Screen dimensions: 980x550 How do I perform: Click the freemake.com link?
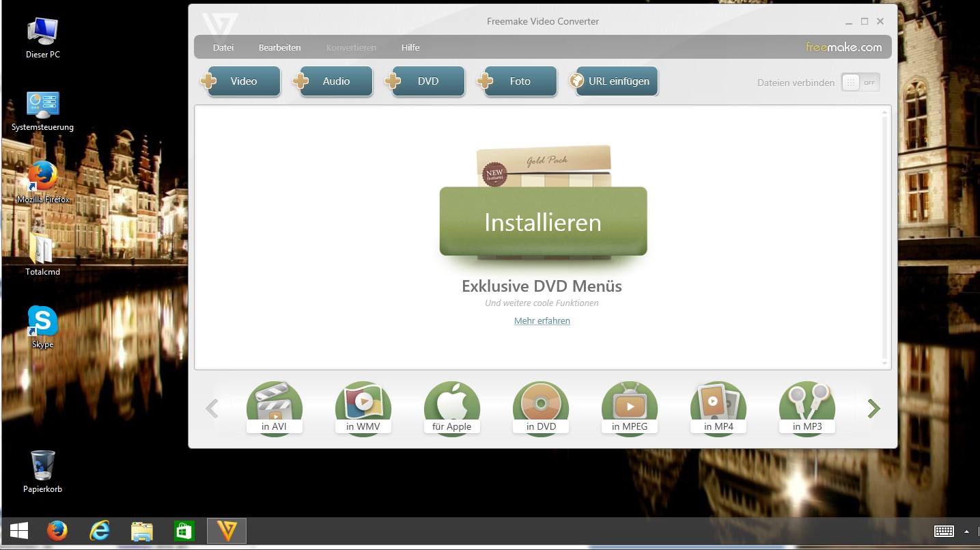click(x=843, y=47)
